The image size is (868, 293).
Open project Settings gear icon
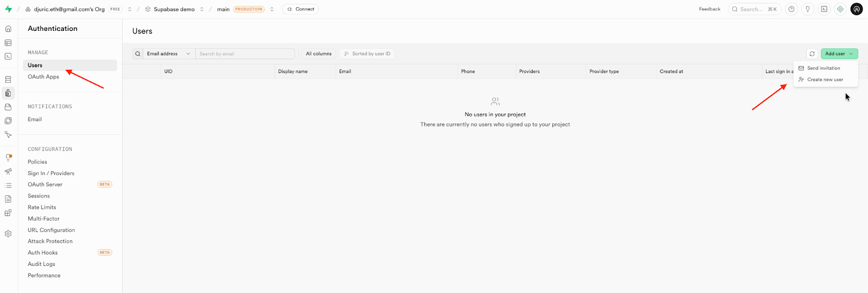(x=8, y=234)
